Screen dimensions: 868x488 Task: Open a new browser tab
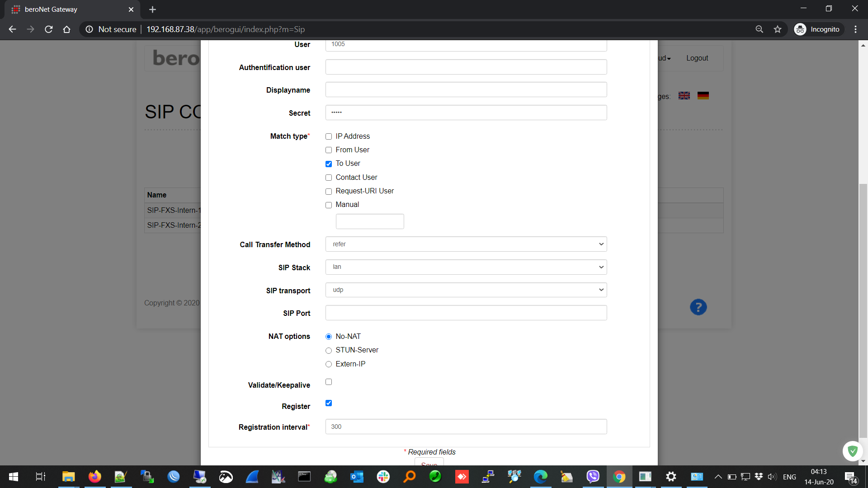coord(152,9)
